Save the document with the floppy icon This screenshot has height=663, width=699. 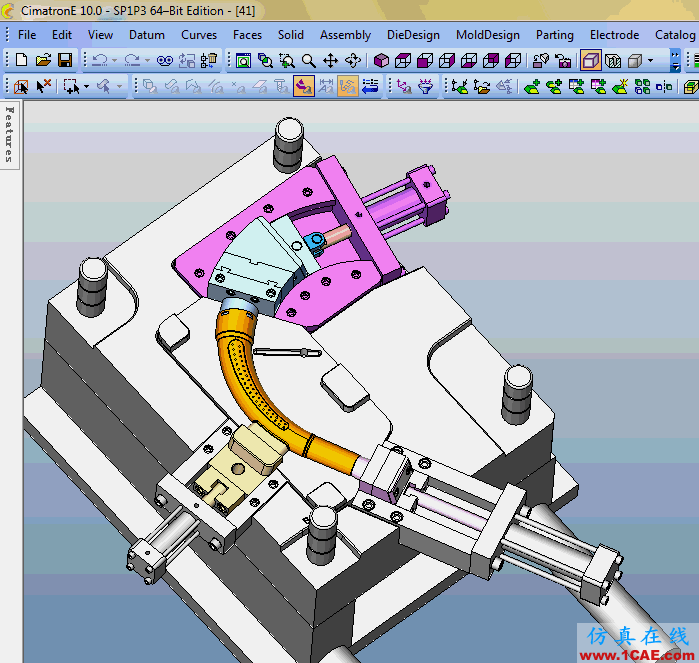pyautogui.click(x=65, y=60)
